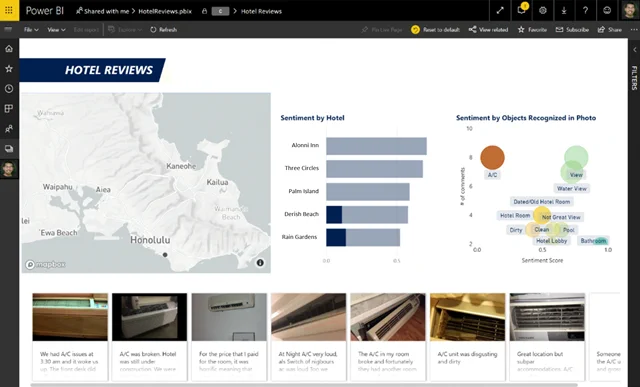Click the download icon in header
Screen dimensions: 640x387
pos(564,11)
